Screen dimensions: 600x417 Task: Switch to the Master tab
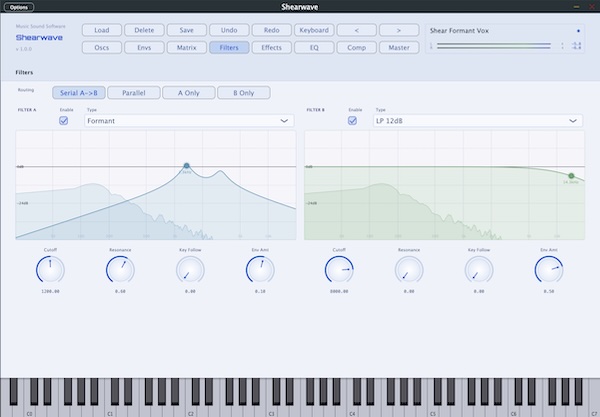[x=399, y=47]
